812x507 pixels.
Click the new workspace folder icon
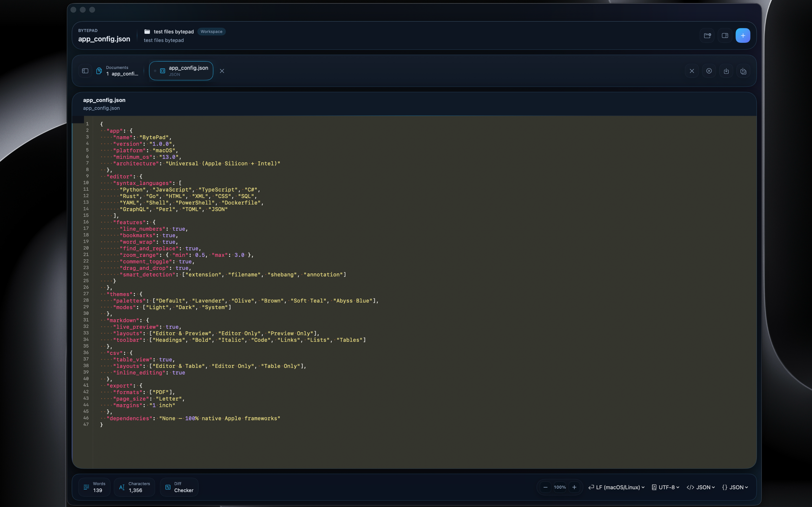tap(707, 35)
